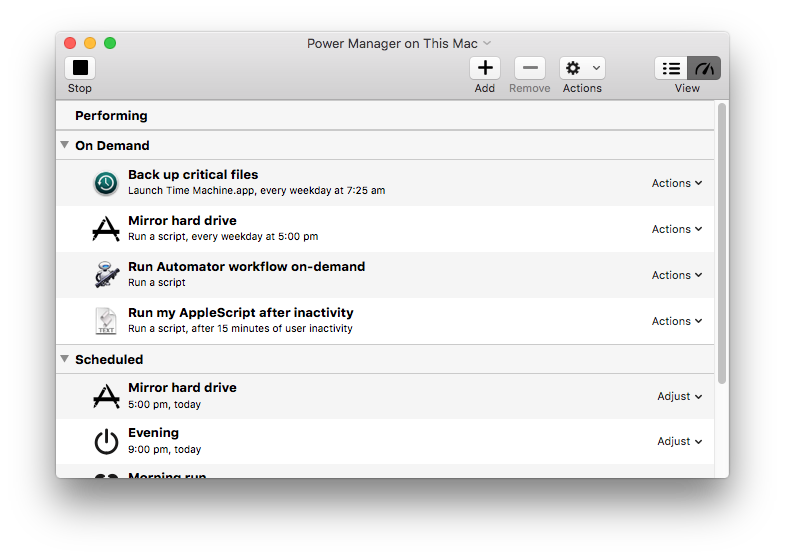Select the Back up critical files title
Screen dimensions: 785x558
point(193,175)
